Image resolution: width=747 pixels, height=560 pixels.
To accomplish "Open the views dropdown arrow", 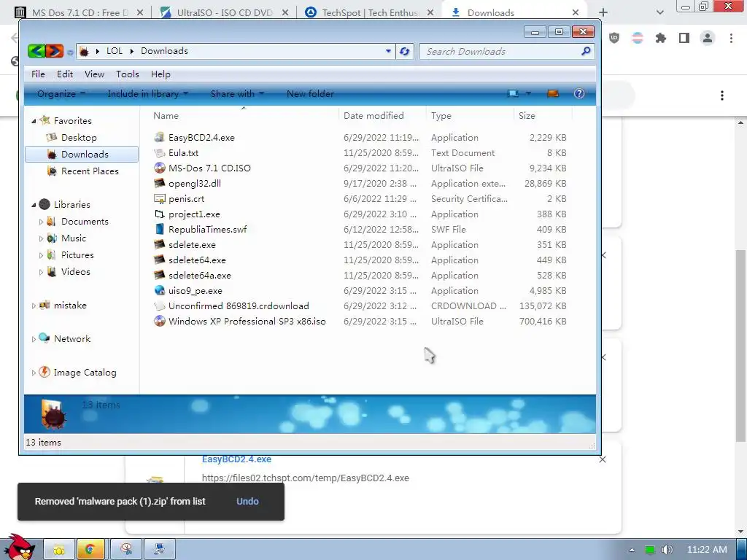I will (528, 93).
